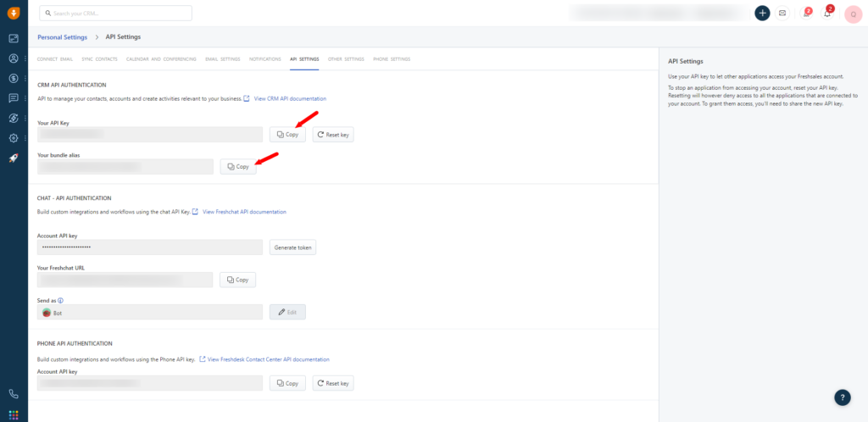Image resolution: width=868 pixels, height=422 pixels.
Task: Open the Freshsales logo home icon
Action: (x=14, y=14)
